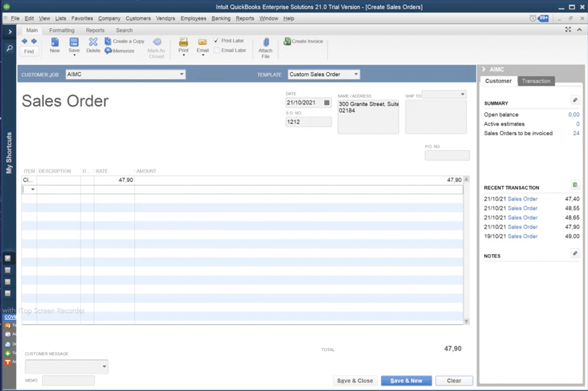The height and width of the screenshot is (391, 588).
Task: Click the Memo field
Action: [x=69, y=380]
